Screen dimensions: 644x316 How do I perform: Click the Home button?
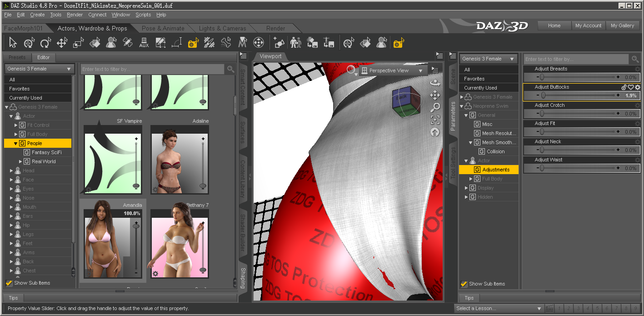point(554,25)
